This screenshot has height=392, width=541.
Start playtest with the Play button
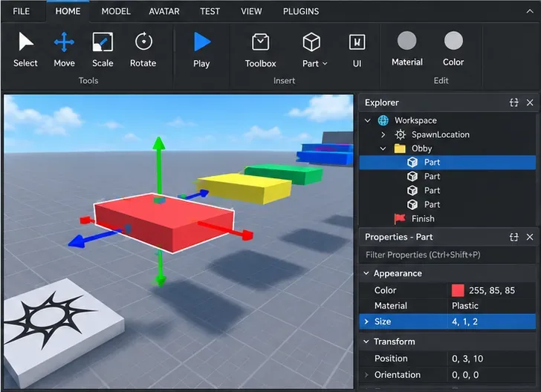pyautogui.click(x=201, y=50)
